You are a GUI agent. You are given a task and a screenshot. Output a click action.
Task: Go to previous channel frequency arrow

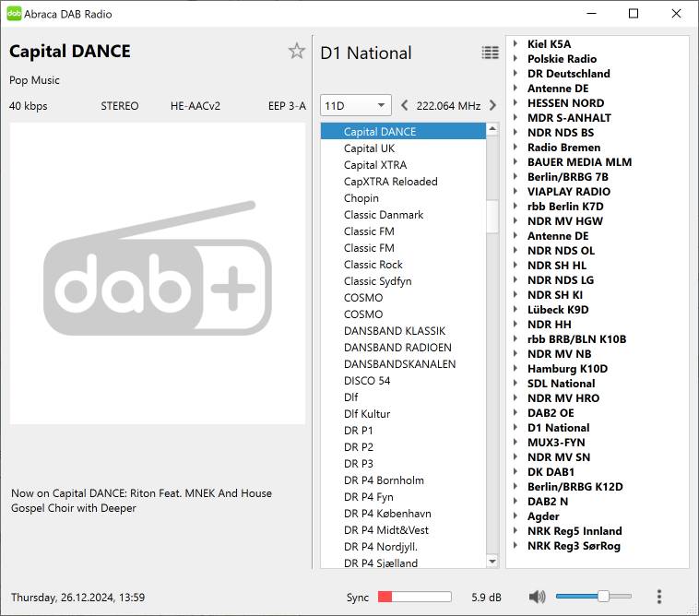[405, 106]
